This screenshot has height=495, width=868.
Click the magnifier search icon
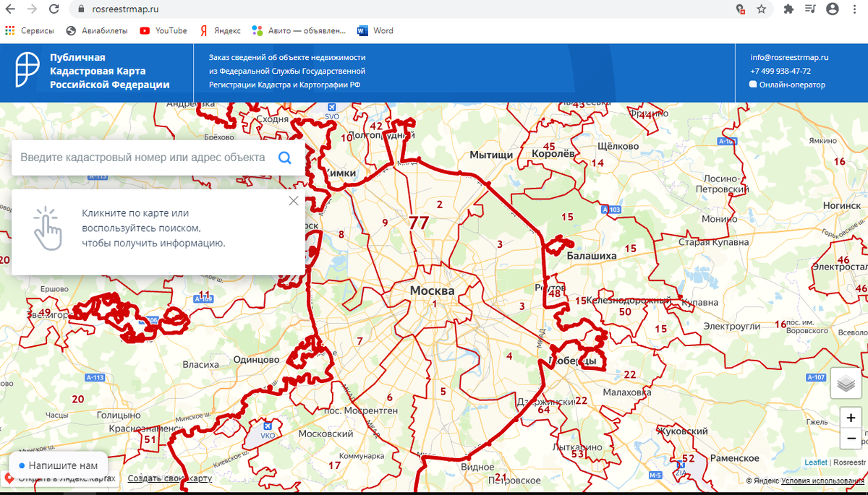click(285, 158)
